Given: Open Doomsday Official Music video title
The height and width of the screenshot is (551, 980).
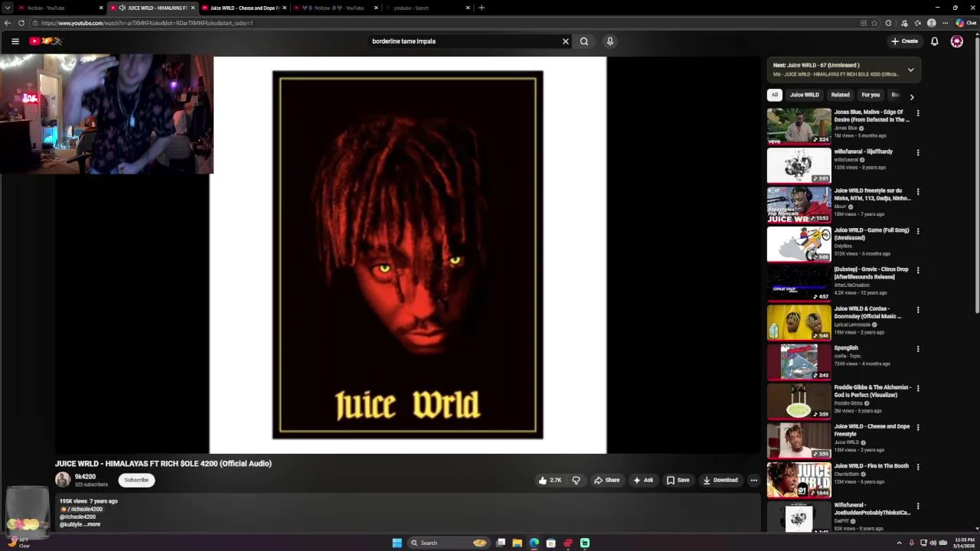Looking at the screenshot, I should (869, 312).
